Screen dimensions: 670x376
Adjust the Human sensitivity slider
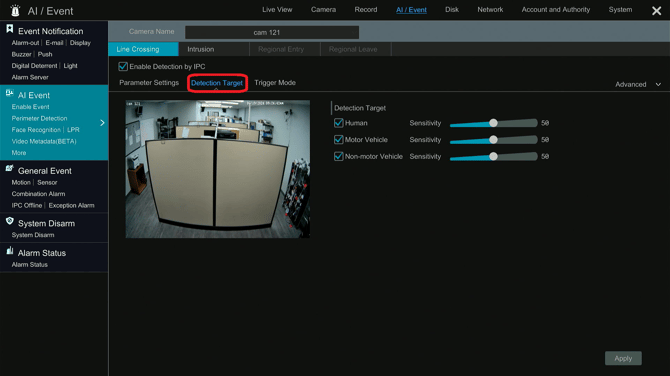click(x=493, y=123)
